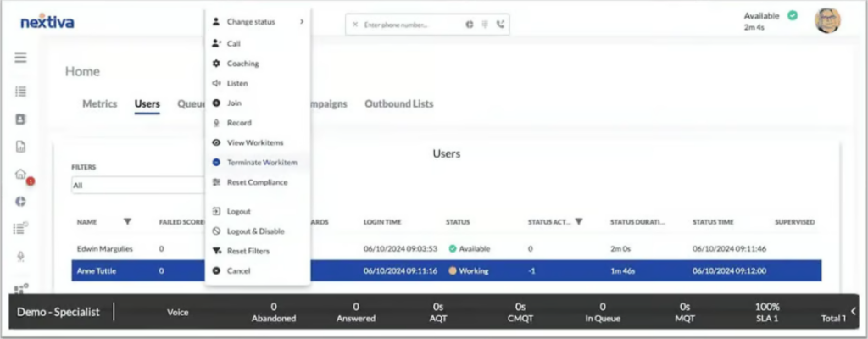868x339 pixels.
Task: Switch to the Metrics tab
Action: click(100, 103)
